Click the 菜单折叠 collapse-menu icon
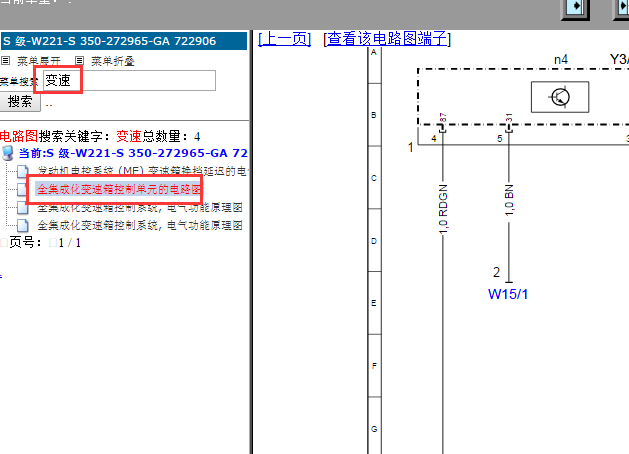This screenshot has width=629, height=454. click(79, 61)
